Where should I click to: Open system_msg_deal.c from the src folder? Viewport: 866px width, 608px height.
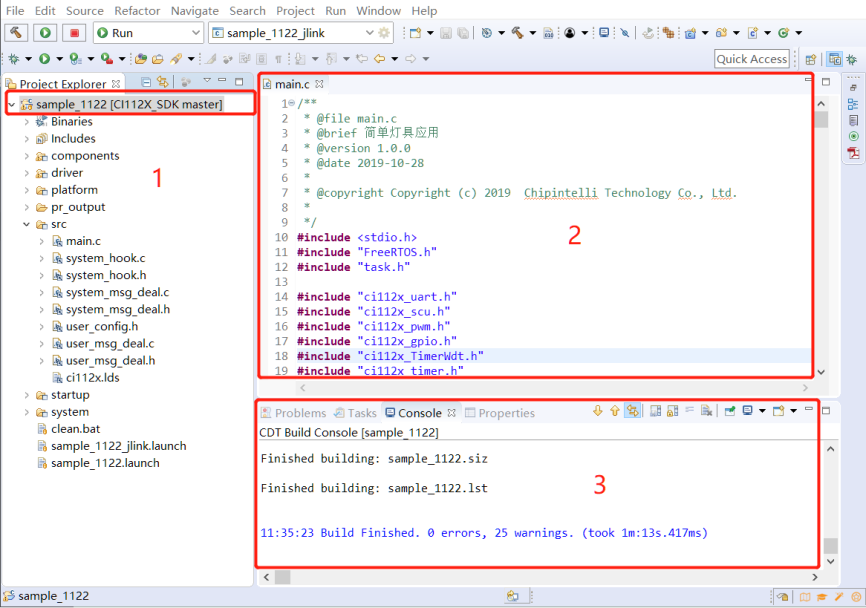point(117,292)
